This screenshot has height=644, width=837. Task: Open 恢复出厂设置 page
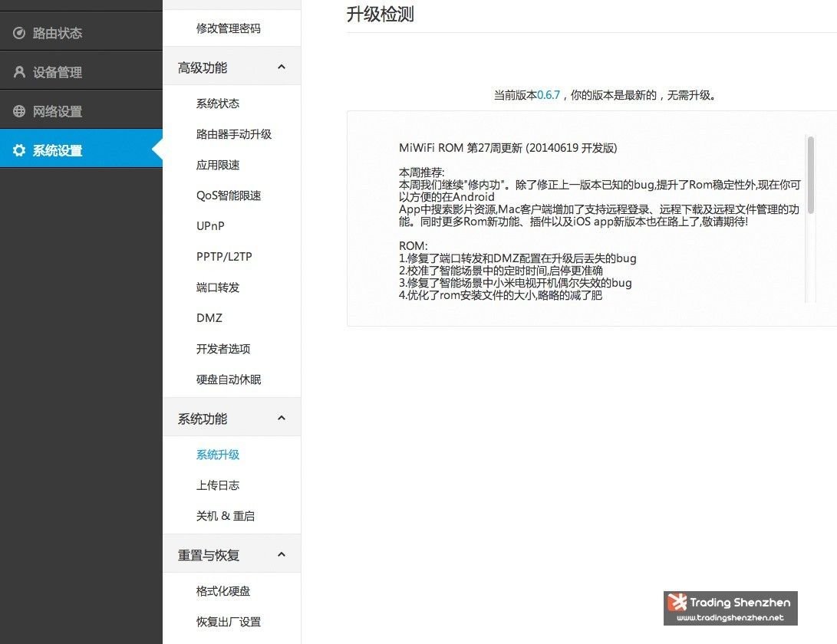(x=229, y=622)
